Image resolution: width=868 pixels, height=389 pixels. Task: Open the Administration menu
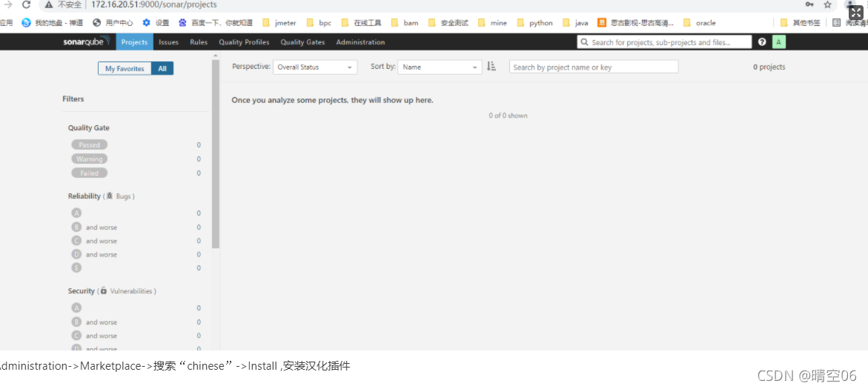tap(360, 42)
